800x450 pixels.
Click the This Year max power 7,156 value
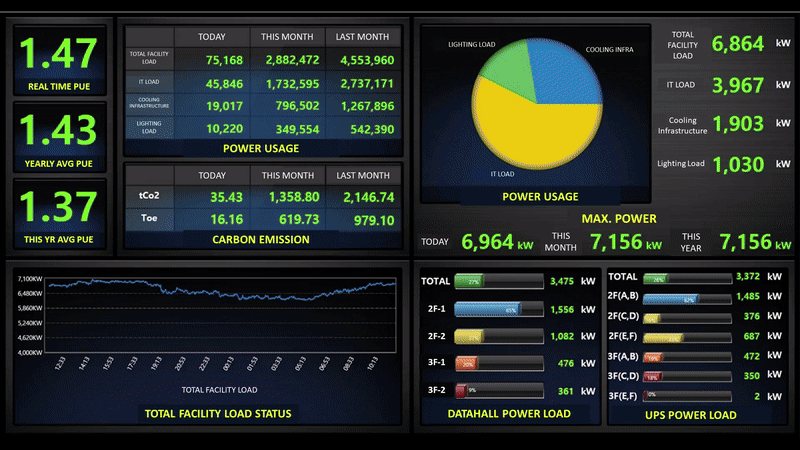coord(745,242)
